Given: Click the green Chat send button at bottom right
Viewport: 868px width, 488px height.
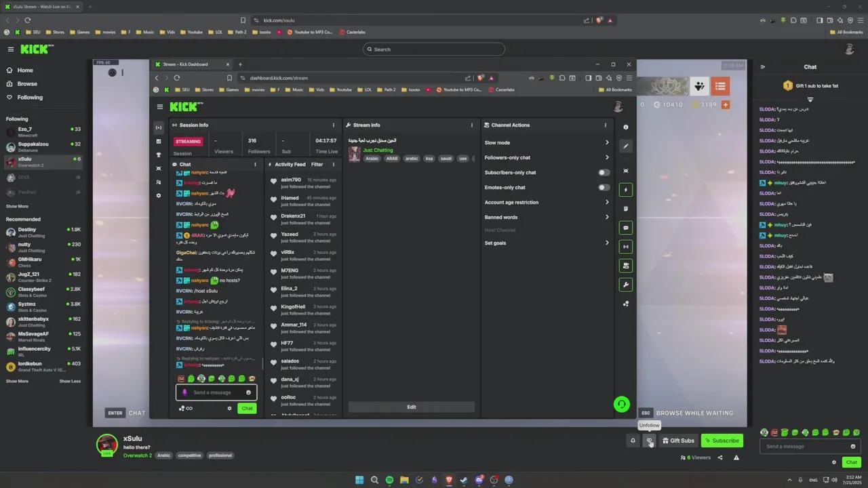Looking at the screenshot, I should pyautogui.click(x=851, y=462).
